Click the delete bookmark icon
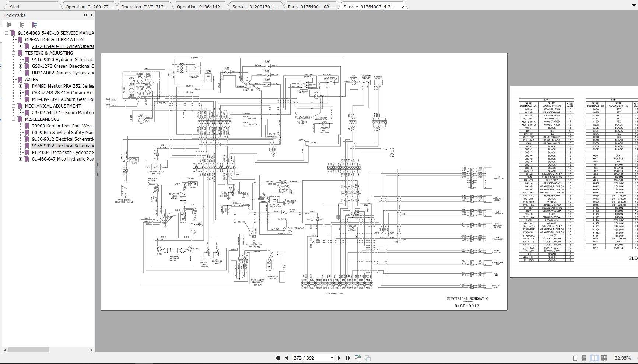The image size is (638, 364). click(x=9, y=25)
